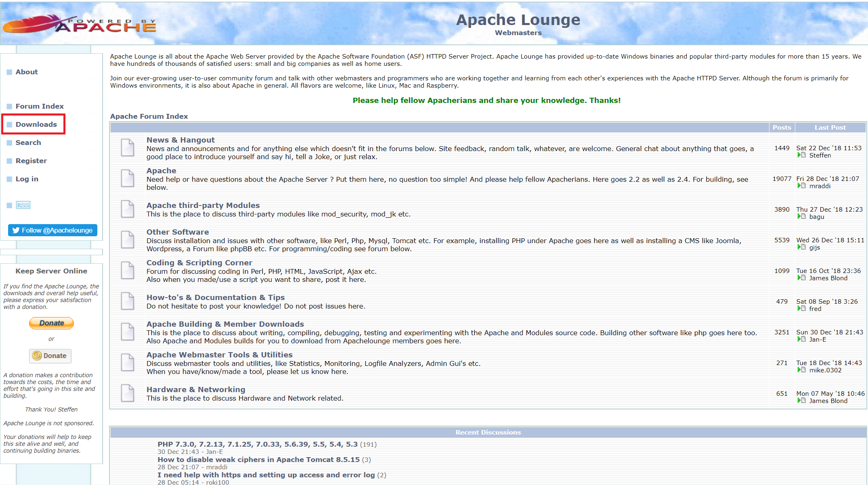Click the News & Hangout forum page icon
Image resolution: width=868 pixels, height=485 pixels.
tap(127, 148)
